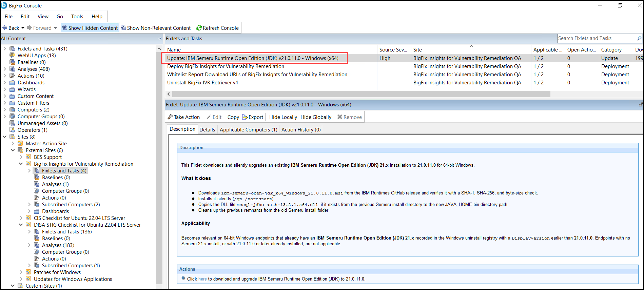The height and width of the screenshot is (290, 644).
Task: Pop out fixlet pane using corner icon
Action: click(641, 105)
